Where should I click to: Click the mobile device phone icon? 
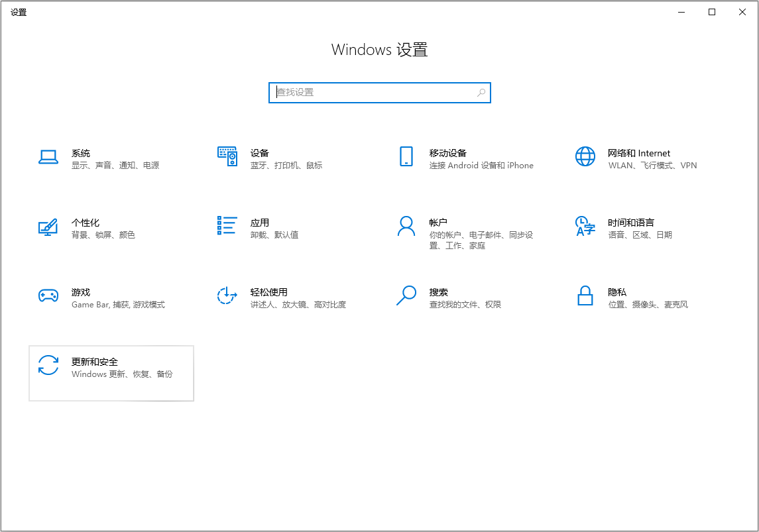(406, 157)
